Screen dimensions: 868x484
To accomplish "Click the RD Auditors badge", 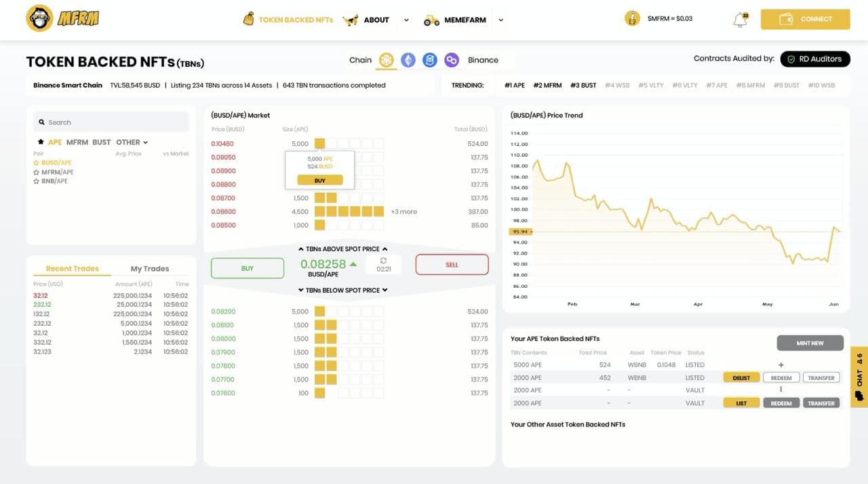I will pos(814,59).
